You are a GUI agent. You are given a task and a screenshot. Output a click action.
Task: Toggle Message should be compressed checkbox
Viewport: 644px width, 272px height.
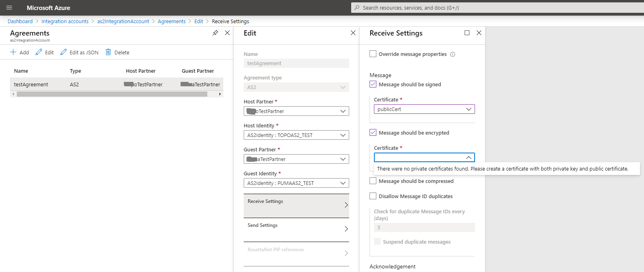coord(373,181)
